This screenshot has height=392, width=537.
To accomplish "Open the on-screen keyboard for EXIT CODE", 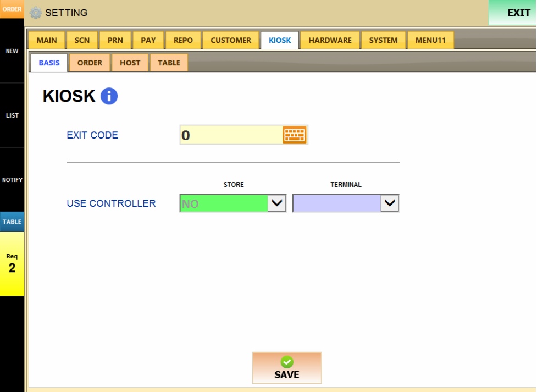I will coord(294,135).
